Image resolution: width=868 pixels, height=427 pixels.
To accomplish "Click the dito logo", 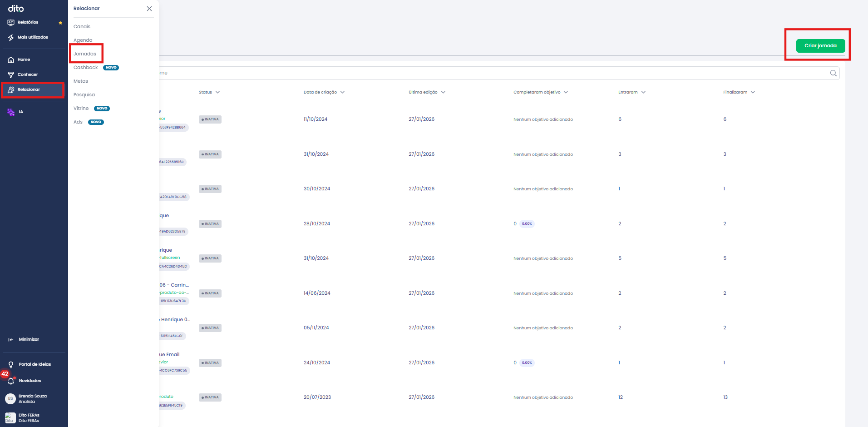I will click(16, 9).
